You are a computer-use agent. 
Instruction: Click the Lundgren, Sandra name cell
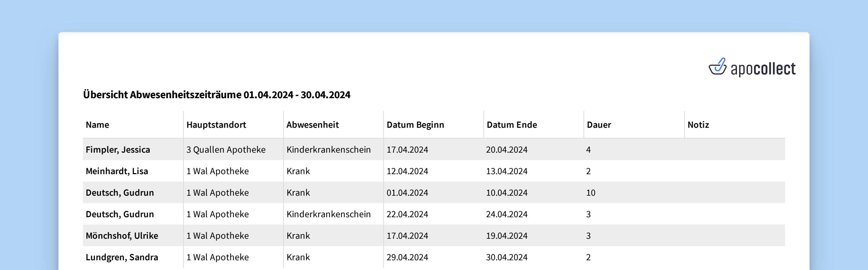(x=122, y=257)
